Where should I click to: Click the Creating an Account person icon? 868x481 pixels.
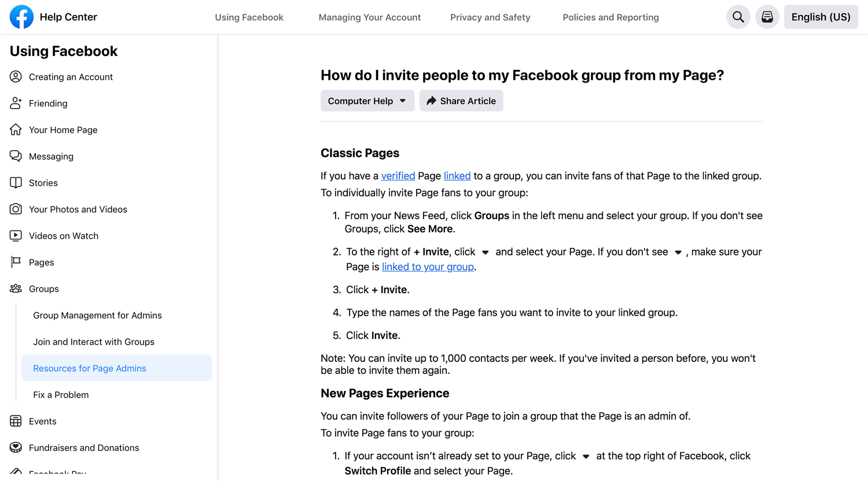(x=16, y=76)
